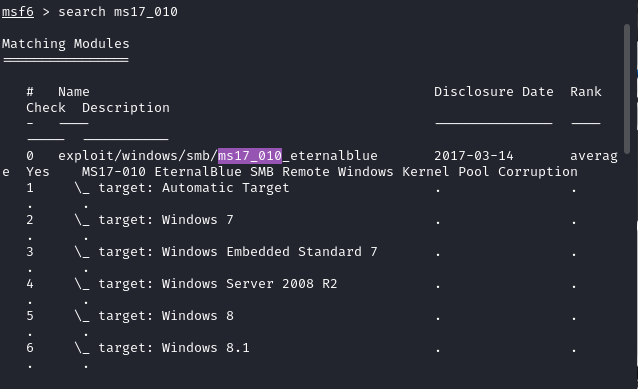Click the vertical scrollbar thumb

pos(627,89)
